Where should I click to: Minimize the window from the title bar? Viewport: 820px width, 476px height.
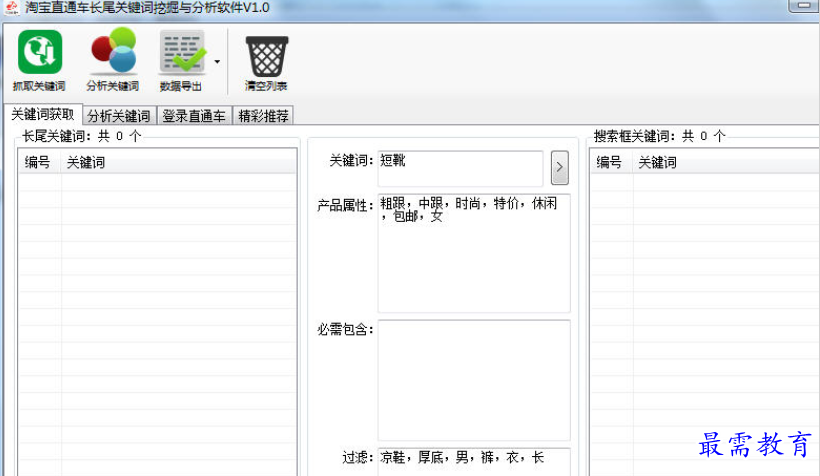[804, 5]
